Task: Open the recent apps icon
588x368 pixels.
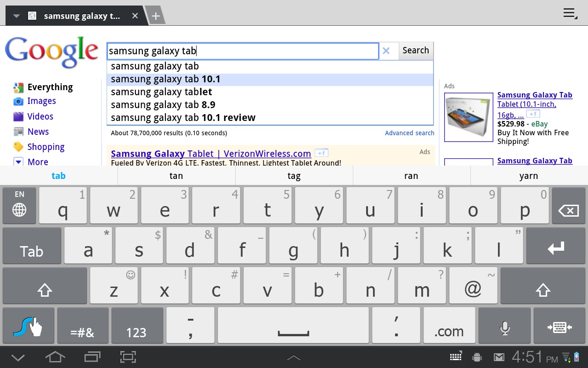Action: tap(92, 357)
